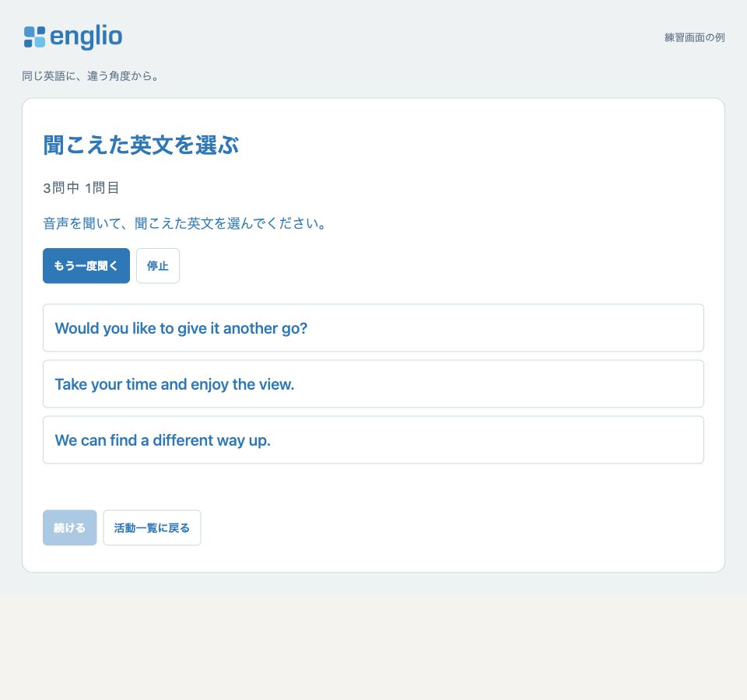Select answer "Would you like to give it another go?"
Viewport: 747px width, 700px height.
373,328
